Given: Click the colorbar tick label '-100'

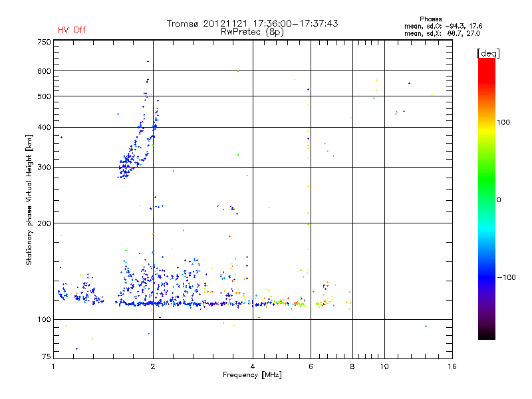Looking at the screenshot, I should click(506, 277).
